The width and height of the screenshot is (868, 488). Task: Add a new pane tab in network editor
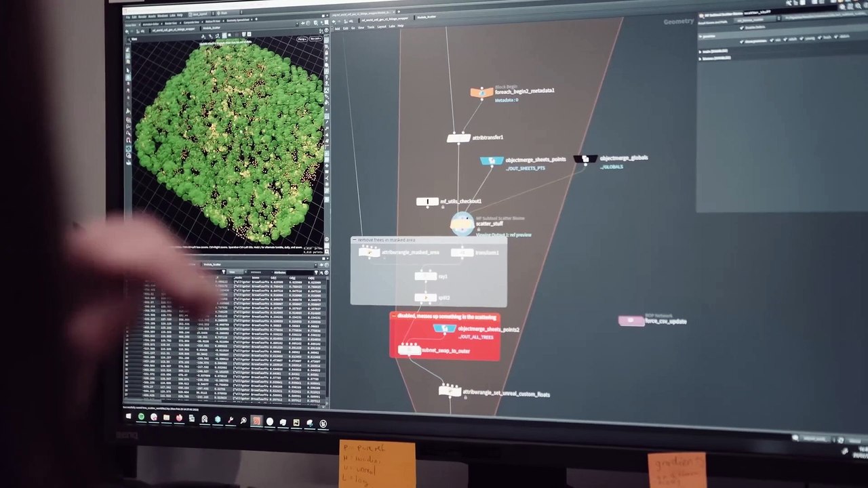click(397, 12)
